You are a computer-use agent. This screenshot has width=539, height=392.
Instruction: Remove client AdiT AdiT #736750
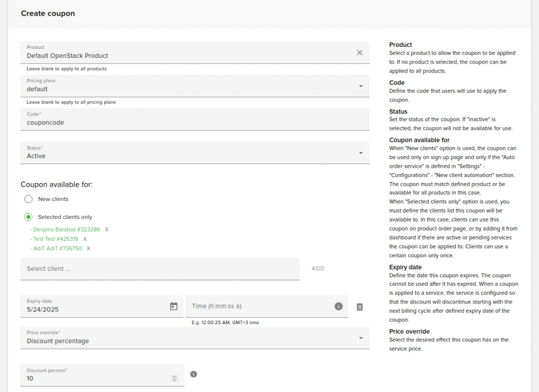[88, 248]
